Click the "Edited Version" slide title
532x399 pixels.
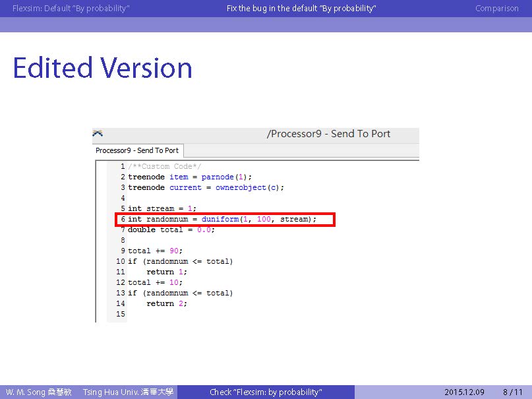point(103,69)
